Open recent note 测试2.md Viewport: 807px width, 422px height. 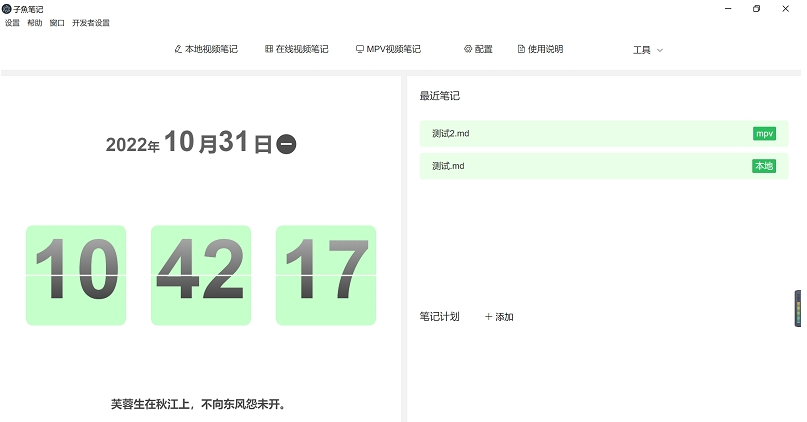point(604,134)
